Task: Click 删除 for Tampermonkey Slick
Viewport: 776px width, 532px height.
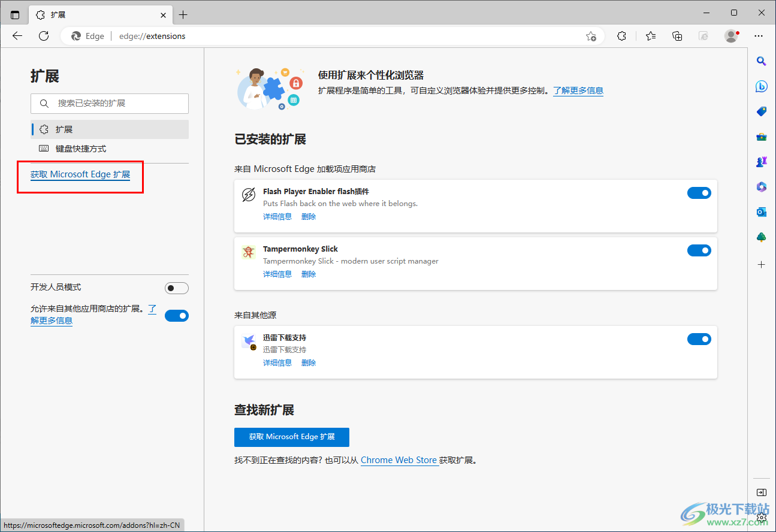Action: [x=309, y=274]
